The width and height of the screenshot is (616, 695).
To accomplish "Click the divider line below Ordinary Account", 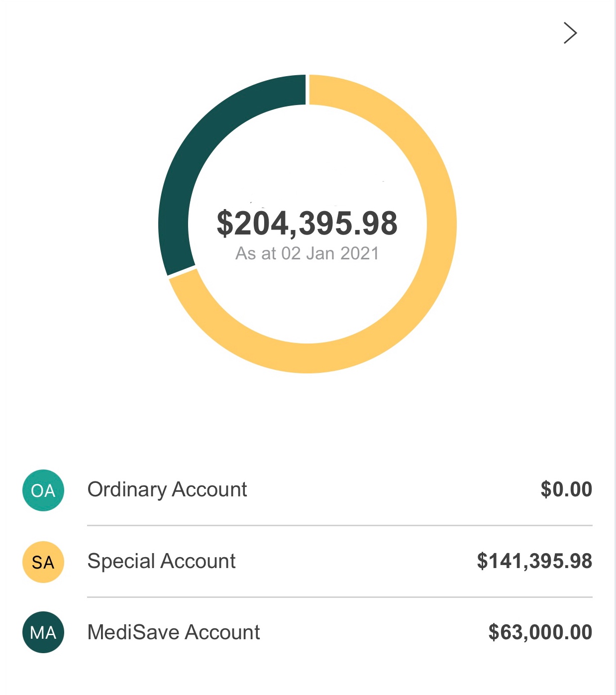I will 339,525.
